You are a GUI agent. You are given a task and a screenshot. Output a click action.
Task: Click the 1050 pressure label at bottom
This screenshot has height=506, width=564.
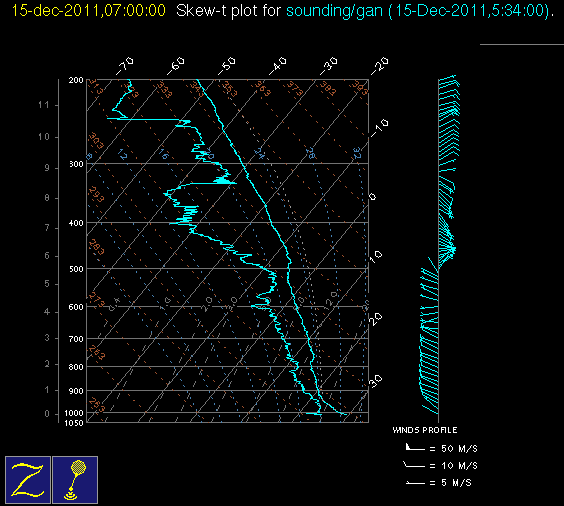pyautogui.click(x=74, y=423)
